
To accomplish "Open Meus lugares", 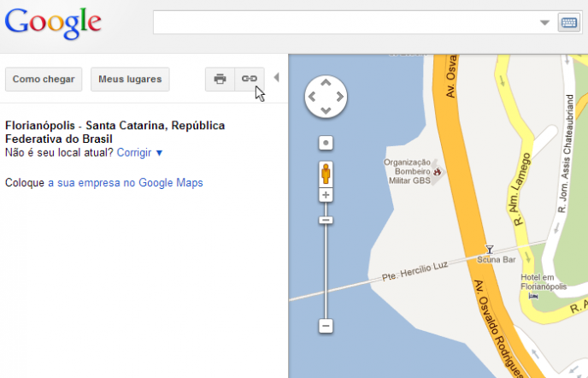I will [130, 80].
